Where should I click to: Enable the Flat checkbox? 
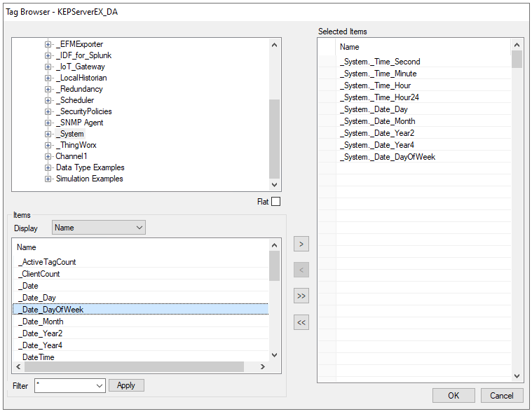tap(276, 202)
